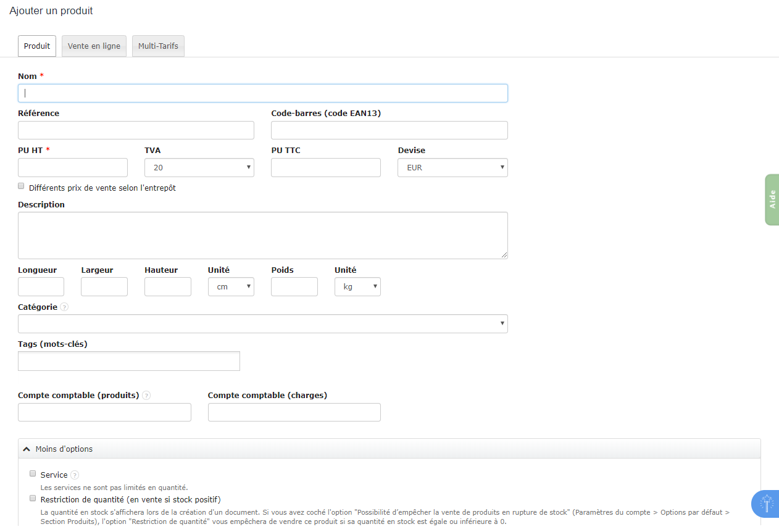The height and width of the screenshot is (532, 779).
Task: Select the Produit tab
Action: coord(36,46)
